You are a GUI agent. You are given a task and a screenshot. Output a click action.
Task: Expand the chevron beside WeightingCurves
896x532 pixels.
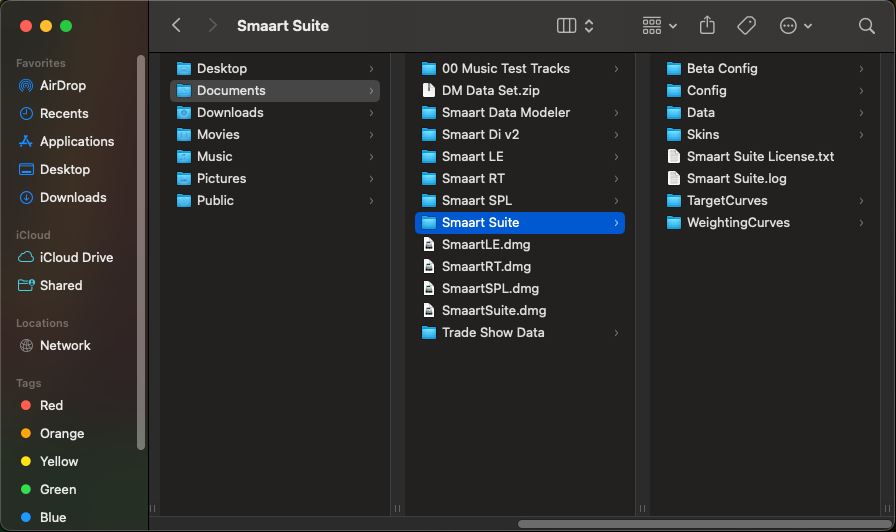[x=861, y=223]
